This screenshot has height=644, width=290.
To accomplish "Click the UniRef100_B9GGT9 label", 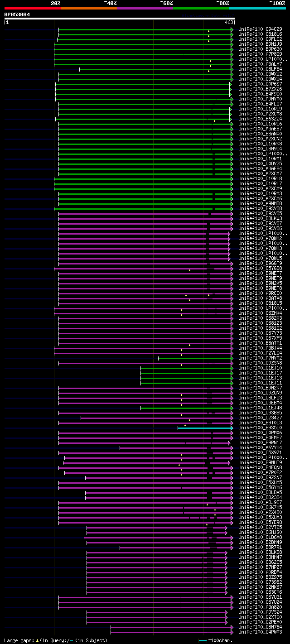I will 260,264.
